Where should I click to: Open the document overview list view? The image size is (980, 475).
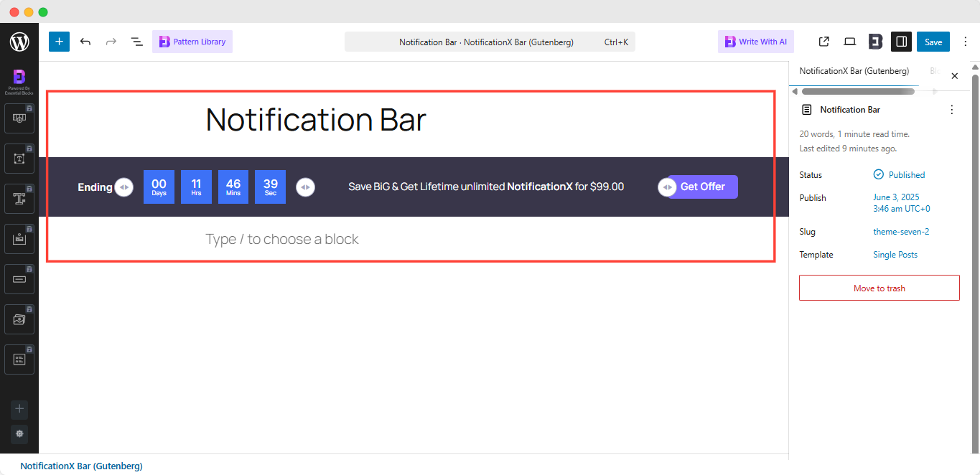[x=137, y=42]
